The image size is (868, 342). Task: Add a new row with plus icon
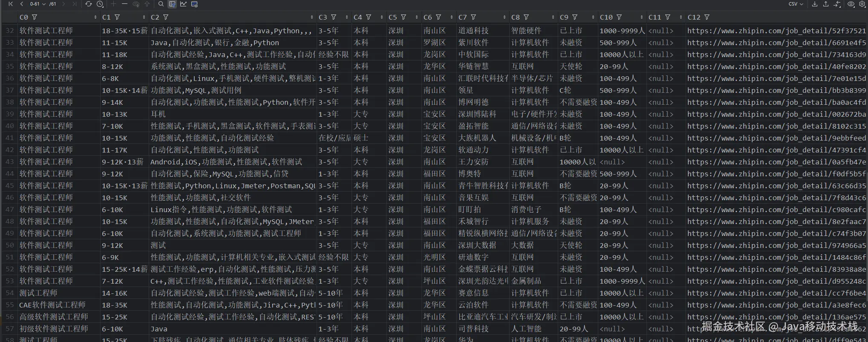click(x=113, y=4)
